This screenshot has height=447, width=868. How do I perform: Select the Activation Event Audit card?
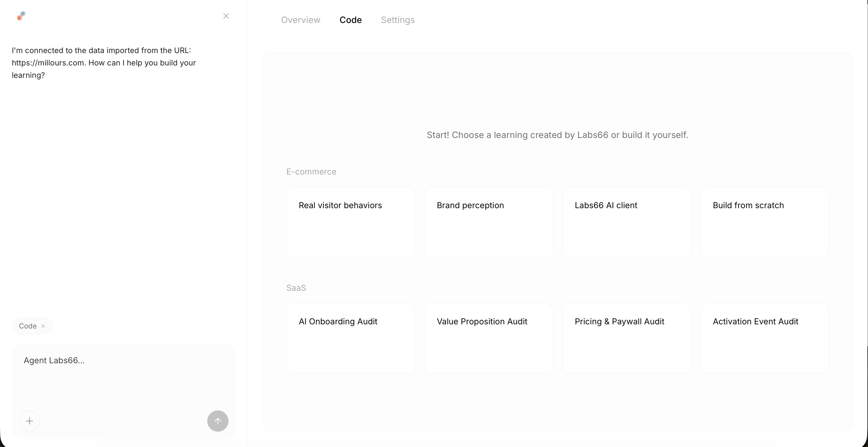coord(765,338)
